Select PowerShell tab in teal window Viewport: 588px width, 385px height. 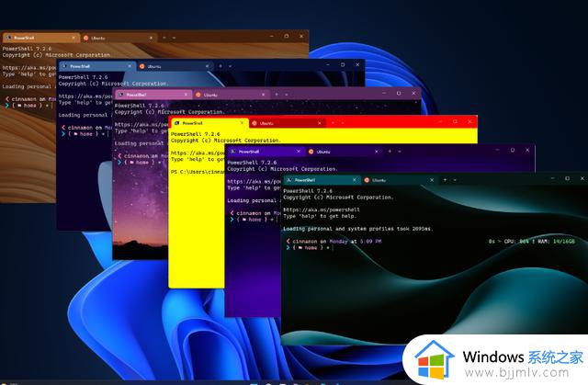click(322, 180)
